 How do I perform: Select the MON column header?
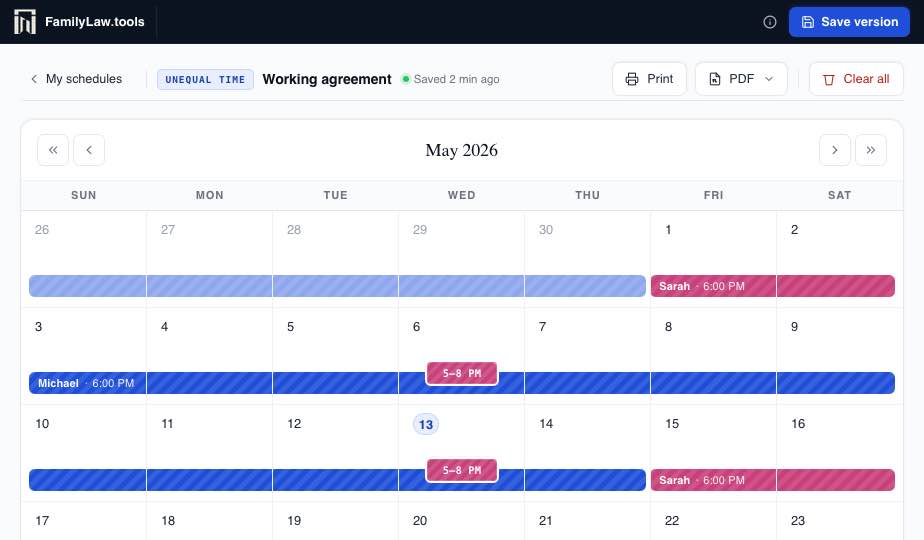210,195
